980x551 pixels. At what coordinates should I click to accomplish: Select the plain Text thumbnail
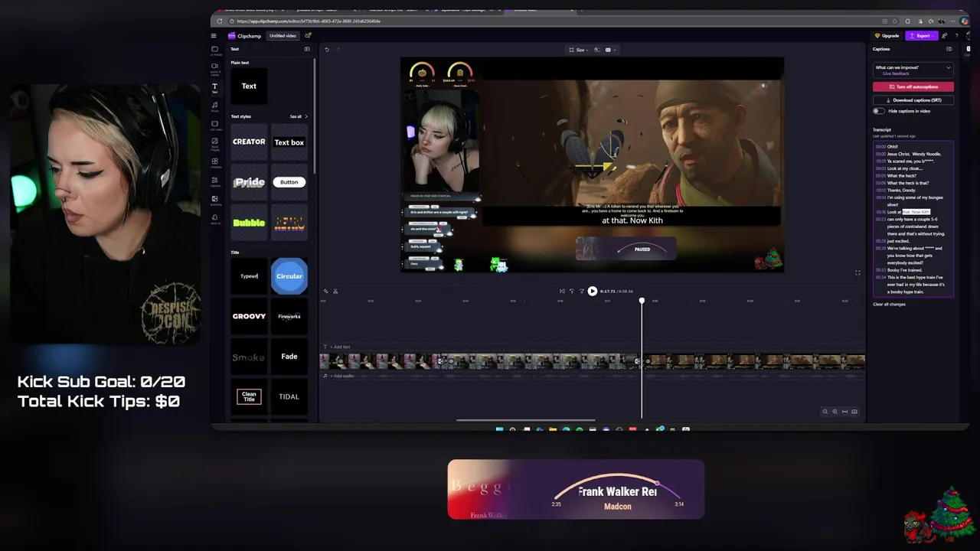249,86
